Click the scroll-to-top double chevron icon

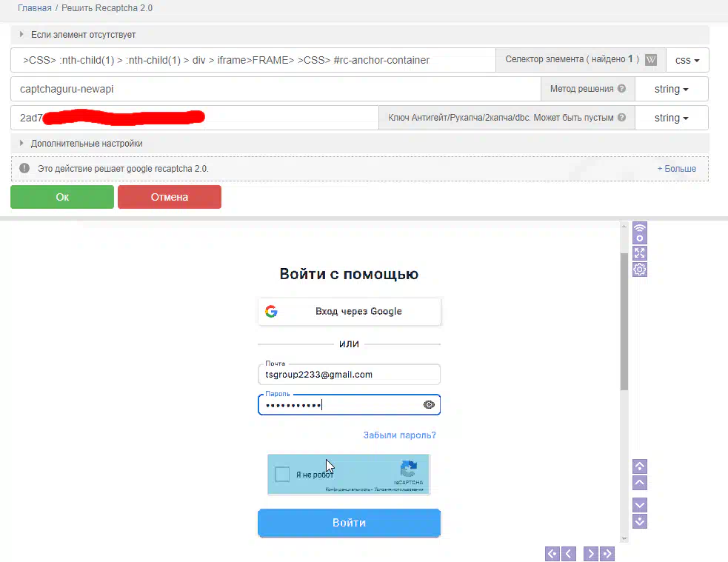click(641, 466)
